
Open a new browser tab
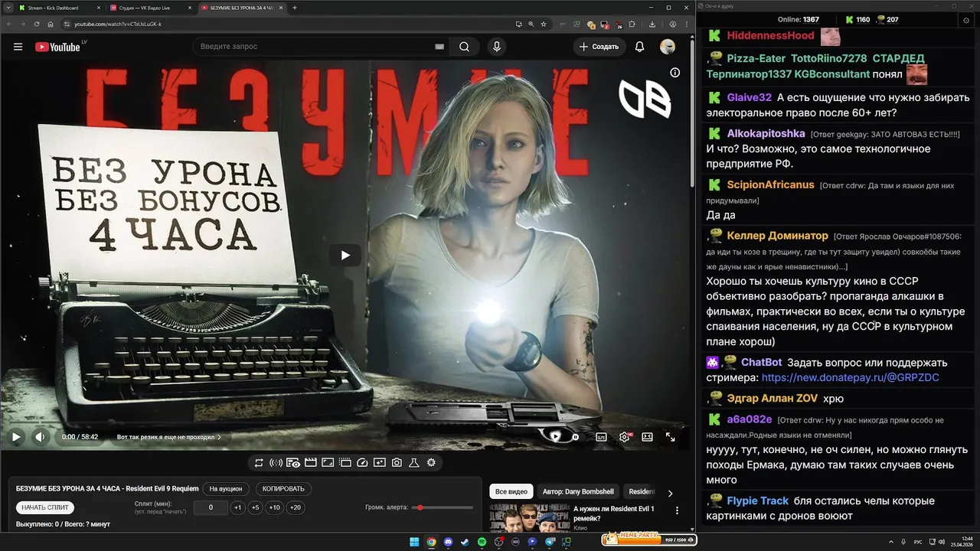pos(295,8)
